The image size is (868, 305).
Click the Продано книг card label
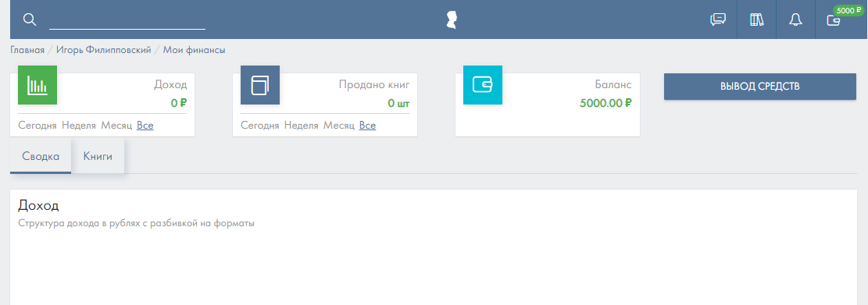pos(374,85)
